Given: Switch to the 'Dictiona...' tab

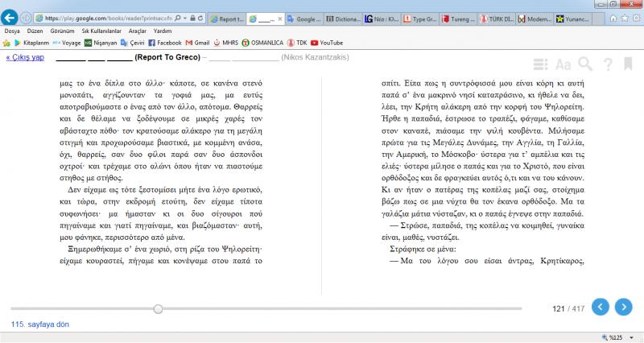Looking at the screenshot, I should 344,19.
